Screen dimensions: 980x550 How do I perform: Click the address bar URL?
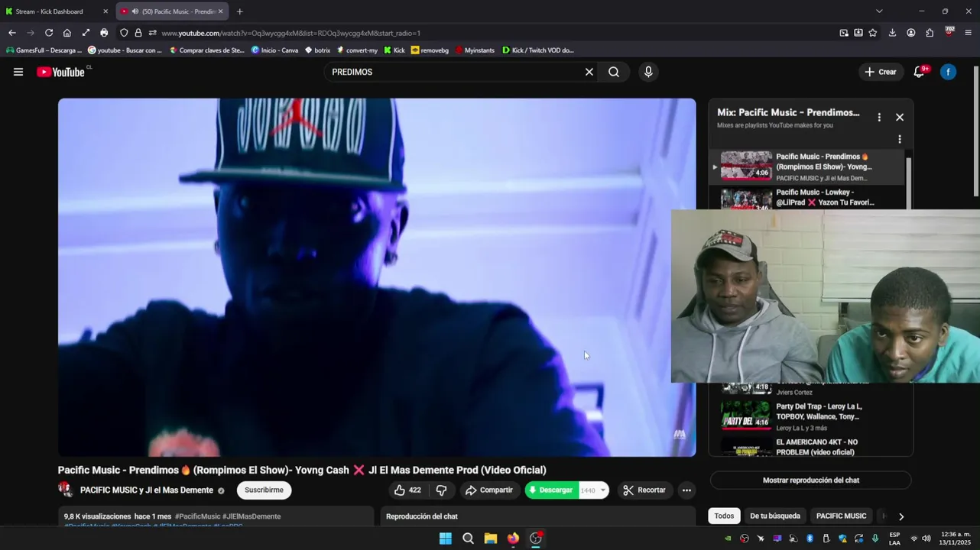[x=290, y=33]
